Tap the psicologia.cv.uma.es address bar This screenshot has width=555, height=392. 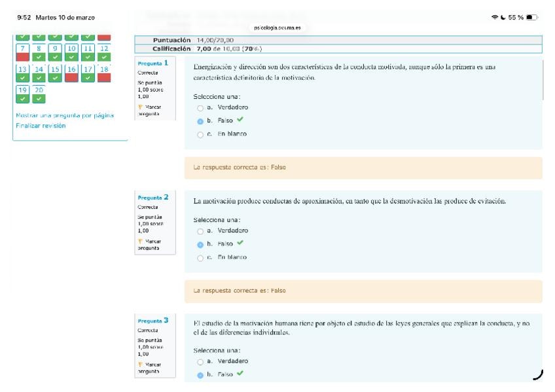coord(277,27)
